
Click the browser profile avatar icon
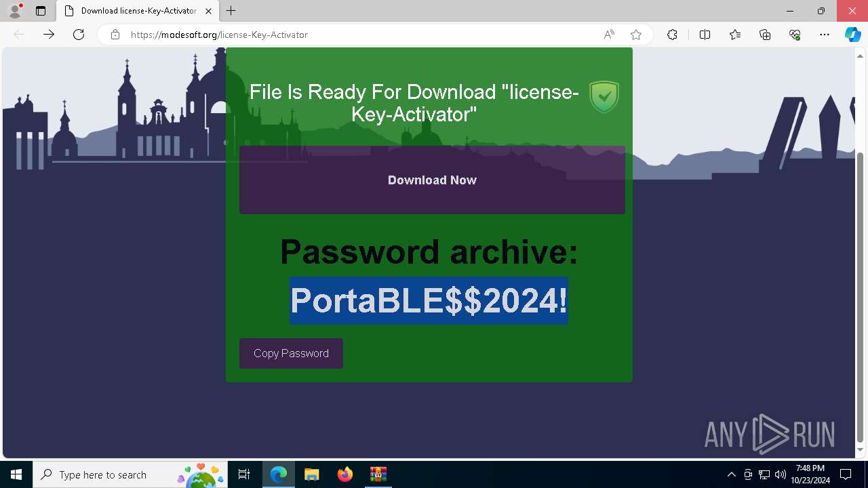pos(15,11)
